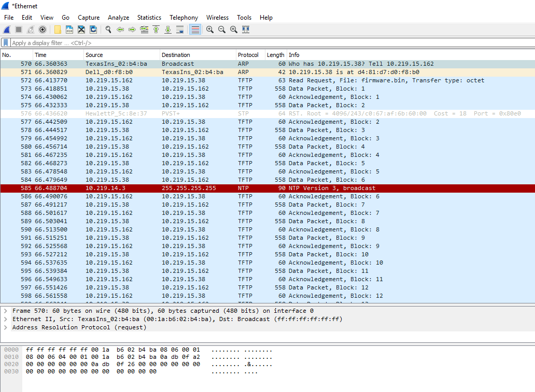Sort by the Protocol column header
The width and height of the screenshot is (535, 392).
(250, 55)
